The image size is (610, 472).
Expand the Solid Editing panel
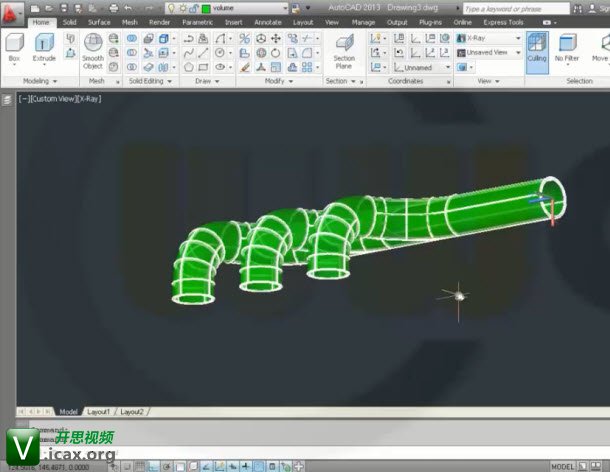point(150,81)
